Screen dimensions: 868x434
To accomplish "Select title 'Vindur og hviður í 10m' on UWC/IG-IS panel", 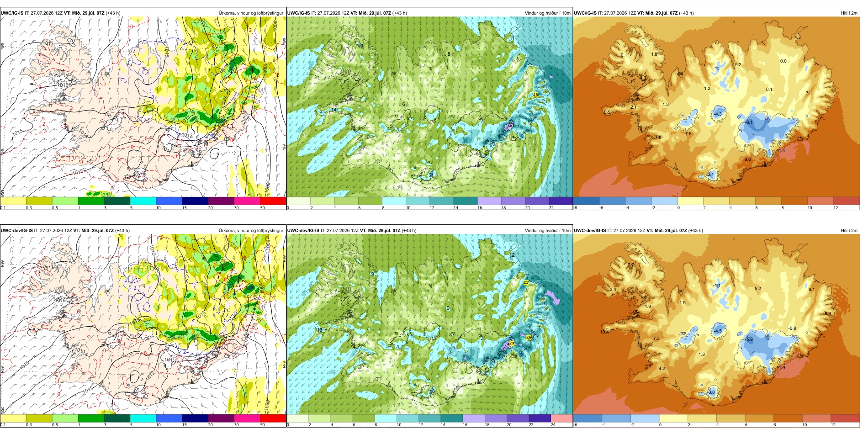I will click(547, 13).
